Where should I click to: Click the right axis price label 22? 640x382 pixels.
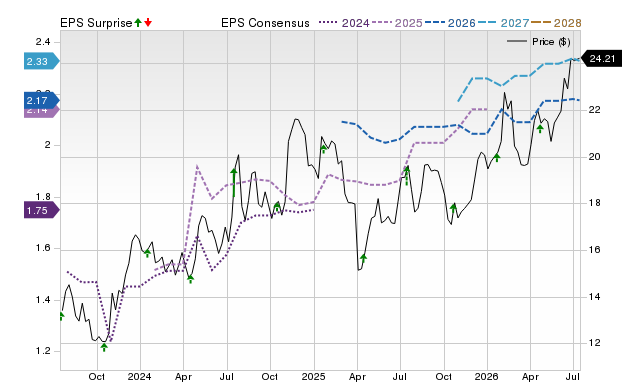click(x=594, y=110)
